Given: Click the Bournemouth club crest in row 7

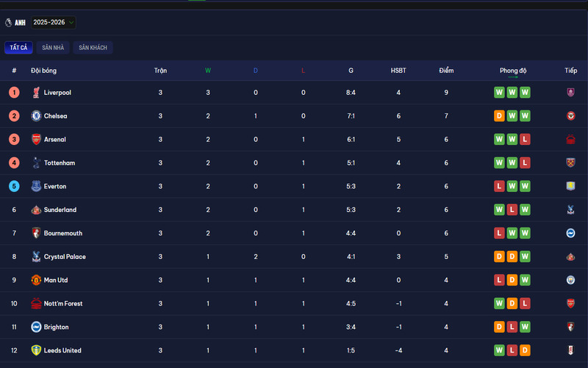Looking at the screenshot, I should coord(36,233).
